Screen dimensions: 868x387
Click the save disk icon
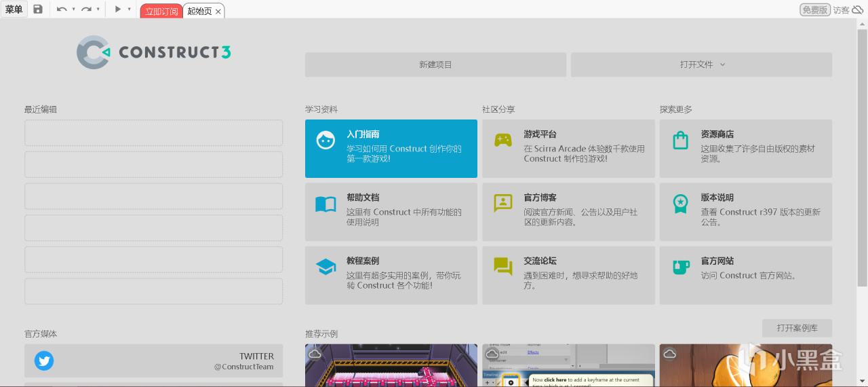38,10
